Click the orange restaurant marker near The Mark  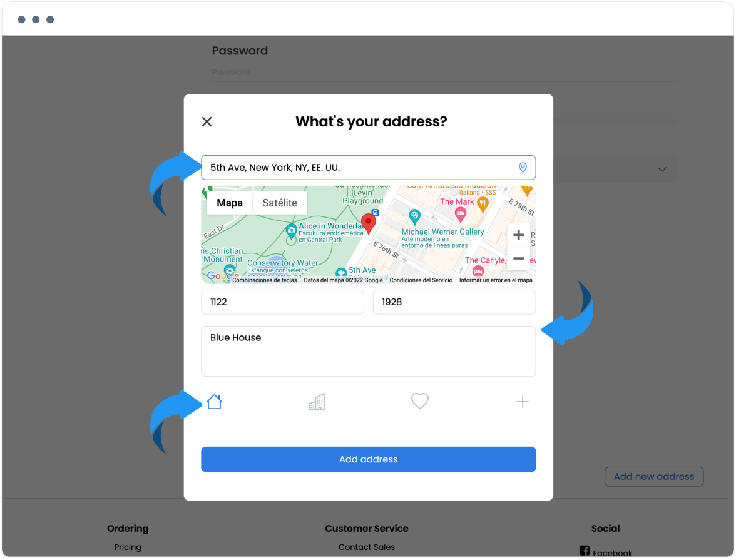[x=483, y=204]
